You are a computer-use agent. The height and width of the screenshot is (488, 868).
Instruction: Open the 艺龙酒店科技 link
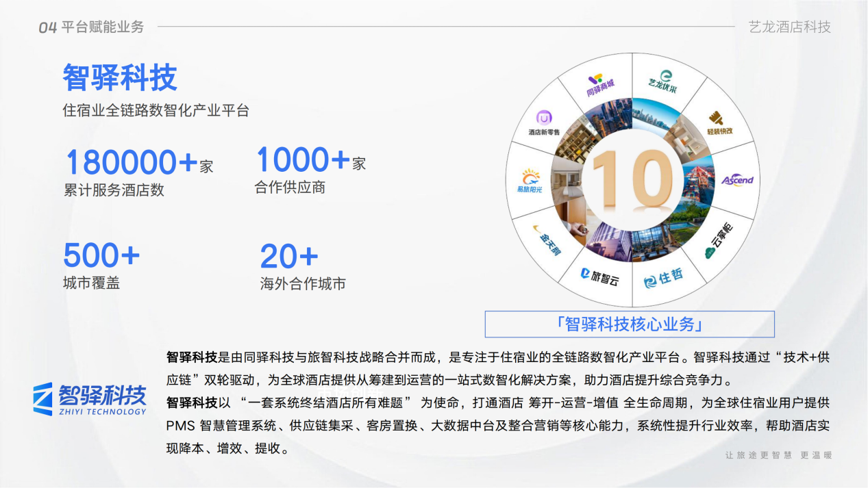coord(789,28)
